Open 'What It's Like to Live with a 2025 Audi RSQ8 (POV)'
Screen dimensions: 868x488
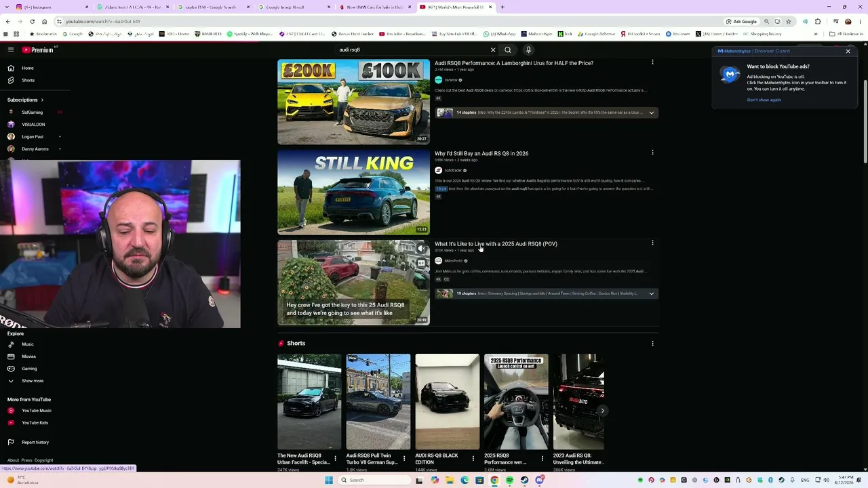(x=496, y=244)
